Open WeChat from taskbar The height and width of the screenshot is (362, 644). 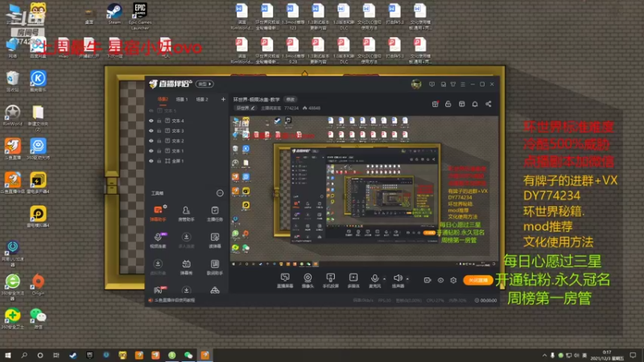tap(188, 355)
